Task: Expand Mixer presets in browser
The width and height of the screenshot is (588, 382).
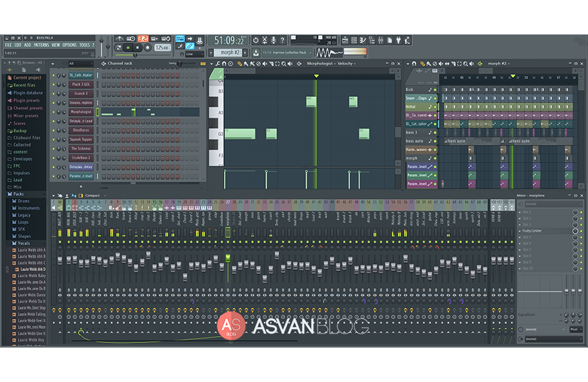Action: (26, 116)
